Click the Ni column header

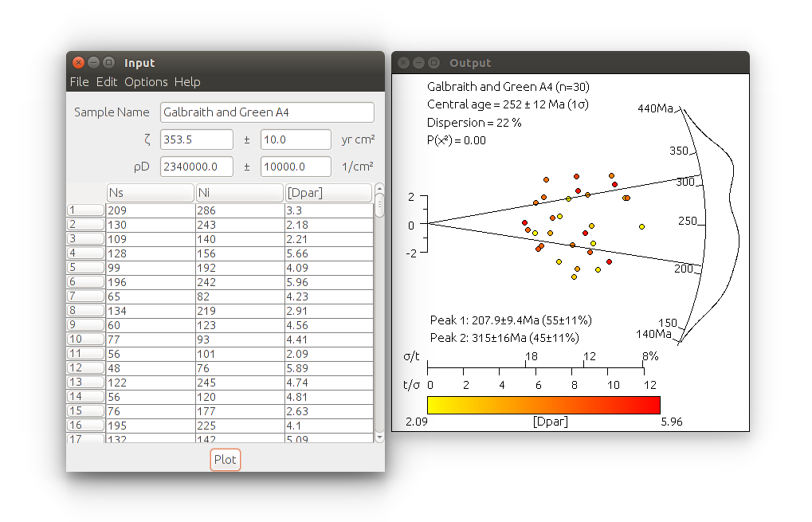[x=239, y=193]
